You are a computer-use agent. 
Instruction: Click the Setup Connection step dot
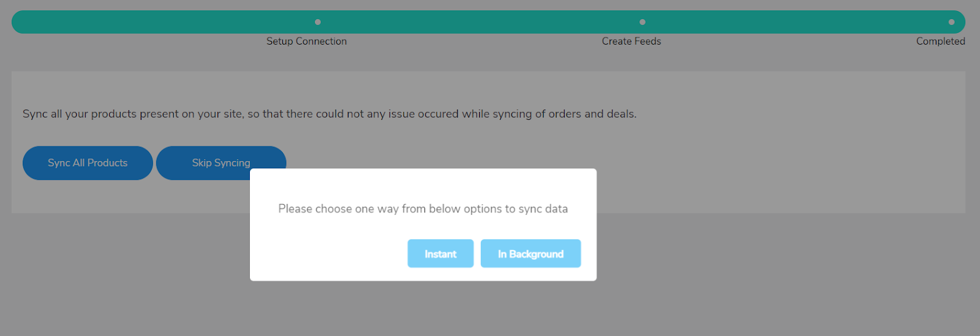(317, 22)
